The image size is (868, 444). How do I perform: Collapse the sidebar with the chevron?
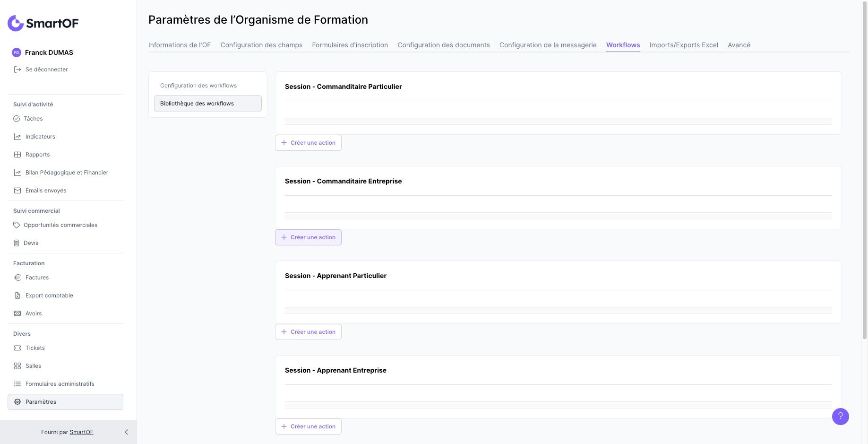126,432
